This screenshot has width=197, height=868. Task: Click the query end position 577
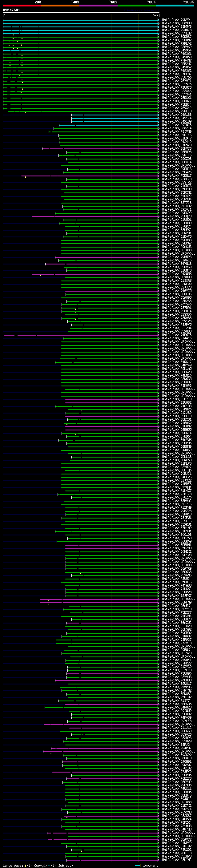point(155,15)
